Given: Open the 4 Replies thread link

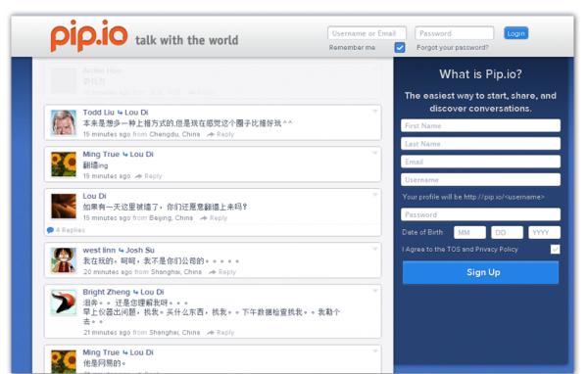Looking at the screenshot, I should (71, 230).
